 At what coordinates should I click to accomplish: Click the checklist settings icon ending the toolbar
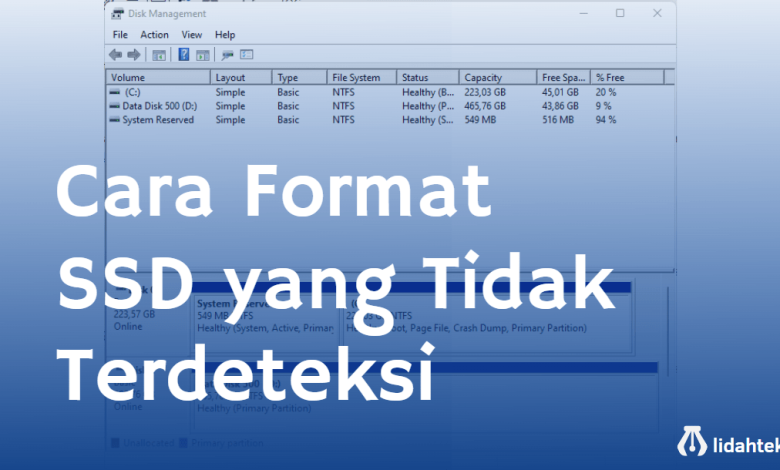(247, 55)
